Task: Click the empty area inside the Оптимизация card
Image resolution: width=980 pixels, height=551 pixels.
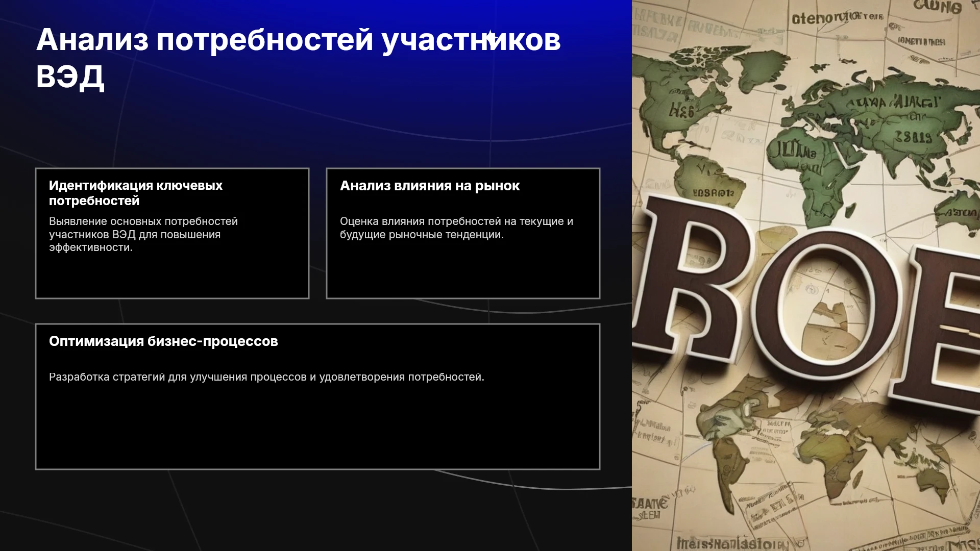Action: click(x=317, y=429)
